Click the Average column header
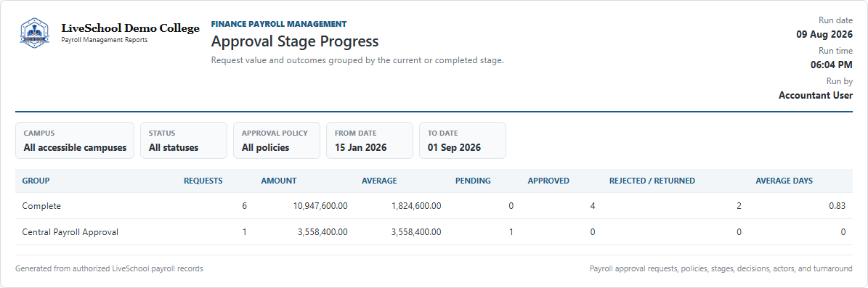868x288 pixels. click(x=379, y=181)
